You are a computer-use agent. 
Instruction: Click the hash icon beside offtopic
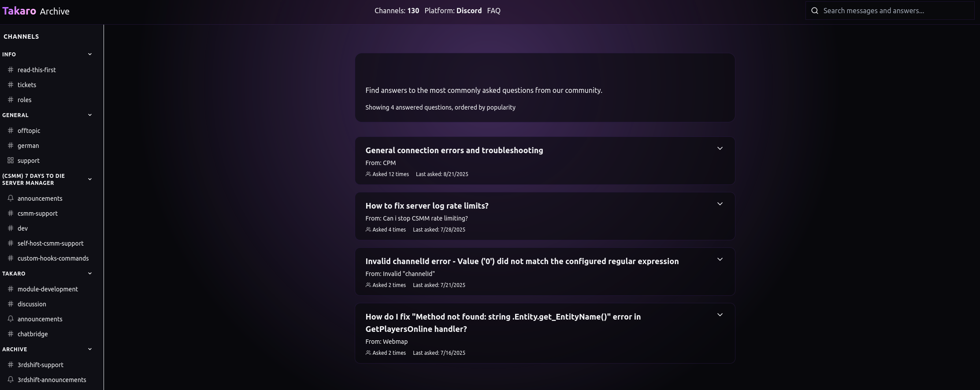pyautogui.click(x=11, y=130)
